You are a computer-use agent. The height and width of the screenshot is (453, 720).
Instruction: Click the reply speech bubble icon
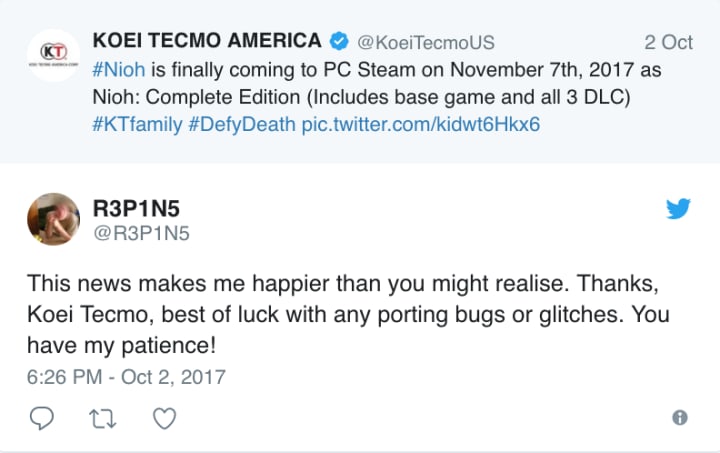coord(41,417)
